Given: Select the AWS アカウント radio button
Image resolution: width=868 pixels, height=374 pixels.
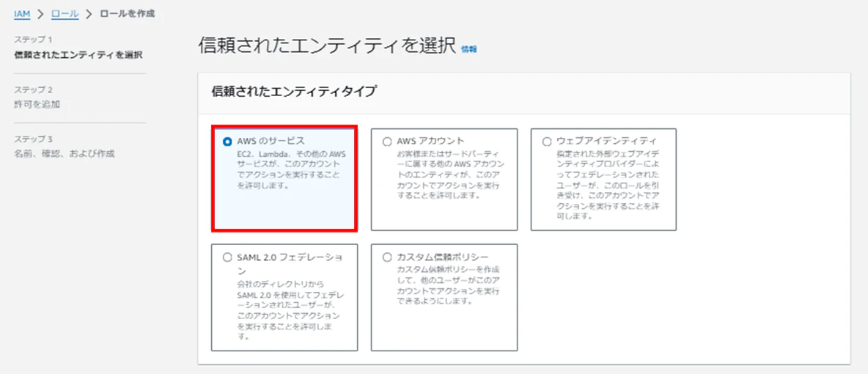Looking at the screenshot, I should (x=387, y=142).
